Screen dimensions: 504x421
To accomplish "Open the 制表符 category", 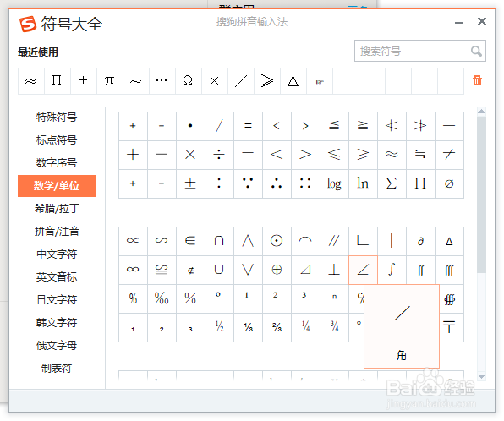I will coord(57,369).
